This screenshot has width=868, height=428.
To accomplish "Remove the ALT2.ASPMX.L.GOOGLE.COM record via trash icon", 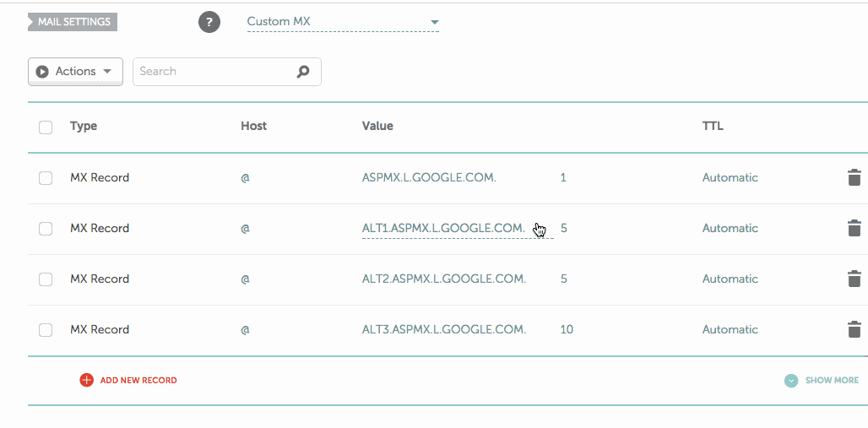I will [x=854, y=279].
